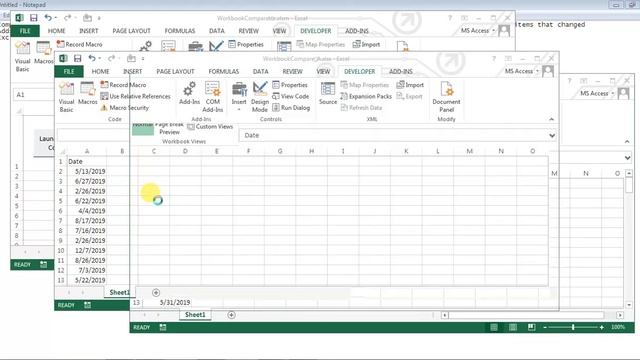Open Help in middle Excel window

pos(494,59)
